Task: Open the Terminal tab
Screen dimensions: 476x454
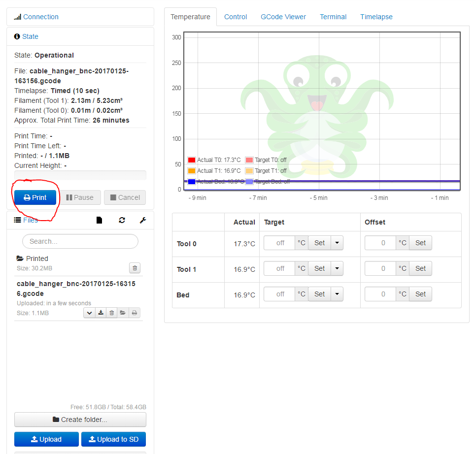Action: (333, 17)
